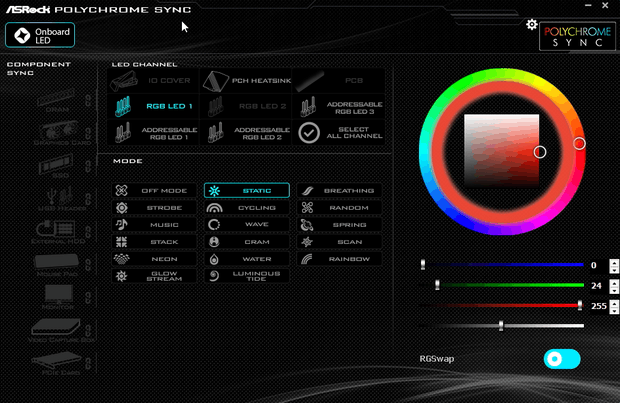The width and height of the screenshot is (620, 403).
Task: Select the Wave effect mode
Action: pyautogui.click(x=247, y=225)
